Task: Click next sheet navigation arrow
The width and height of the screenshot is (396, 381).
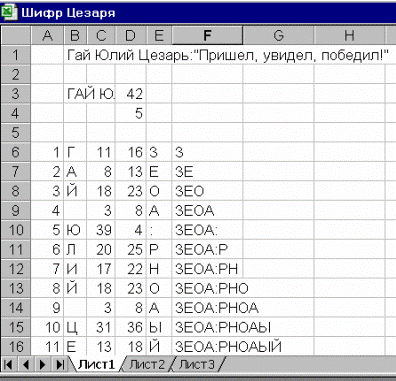Action: click(x=42, y=365)
